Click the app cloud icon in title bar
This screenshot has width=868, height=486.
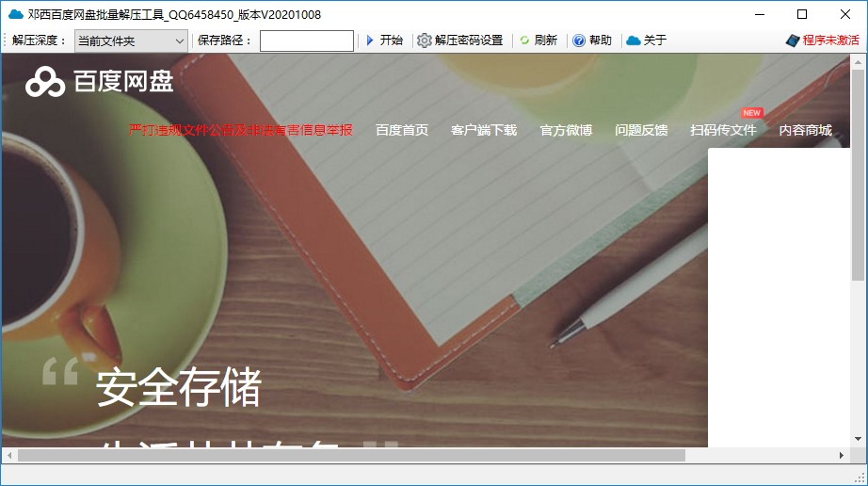click(16, 14)
